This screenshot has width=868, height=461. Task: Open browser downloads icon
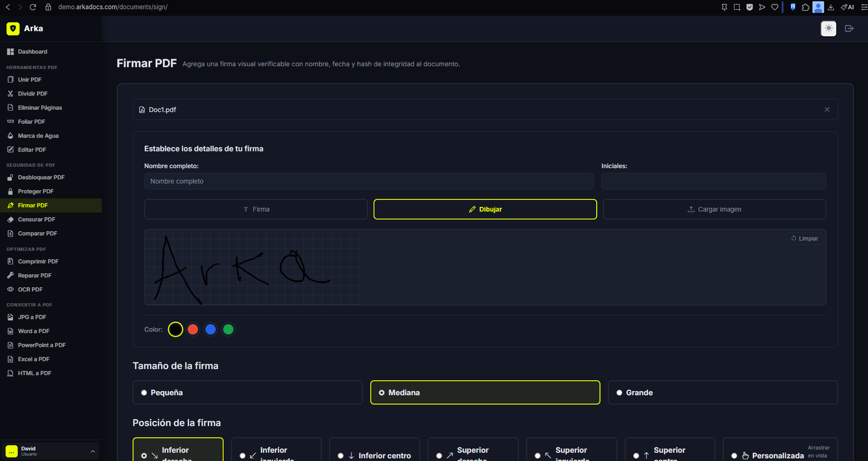(x=831, y=7)
